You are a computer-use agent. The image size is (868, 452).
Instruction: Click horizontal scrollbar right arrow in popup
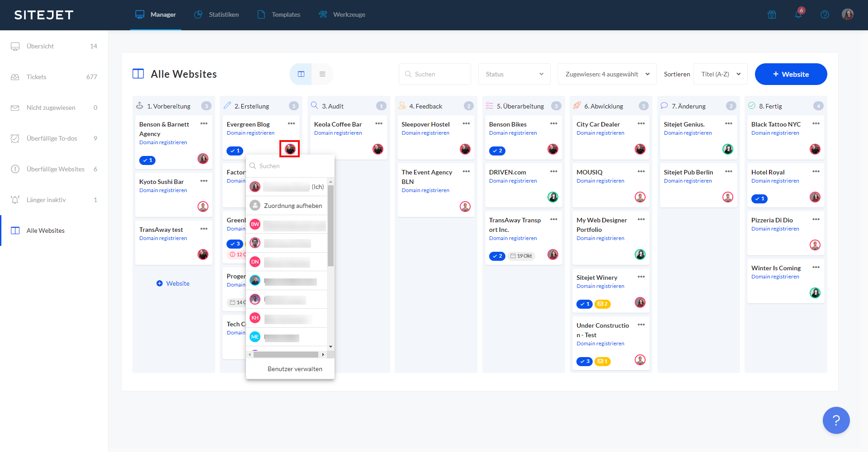[x=323, y=355]
